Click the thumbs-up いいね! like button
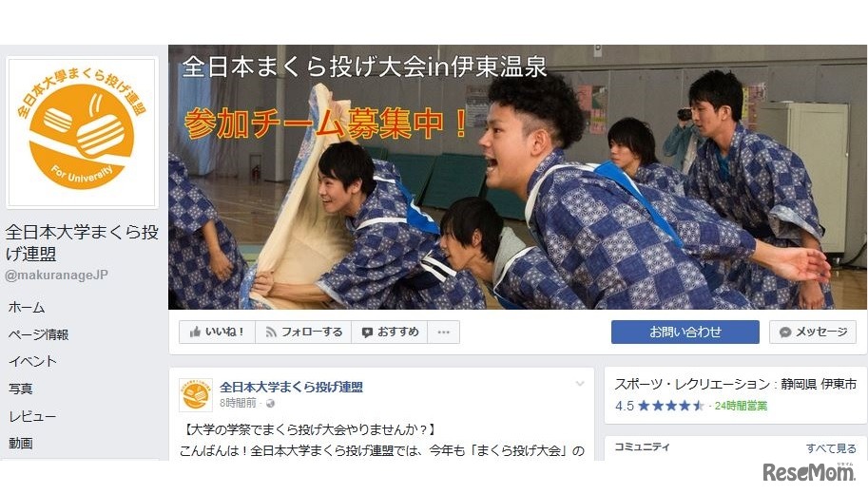This screenshot has height=494, width=868. click(217, 332)
